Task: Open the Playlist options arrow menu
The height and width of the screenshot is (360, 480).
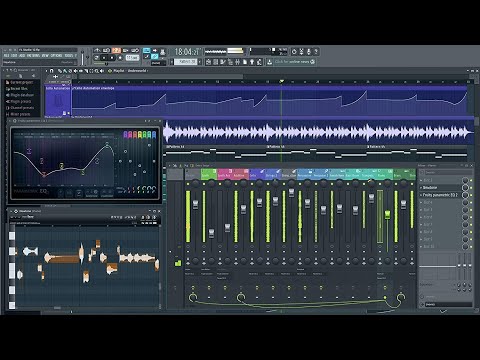Action: point(46,71)
